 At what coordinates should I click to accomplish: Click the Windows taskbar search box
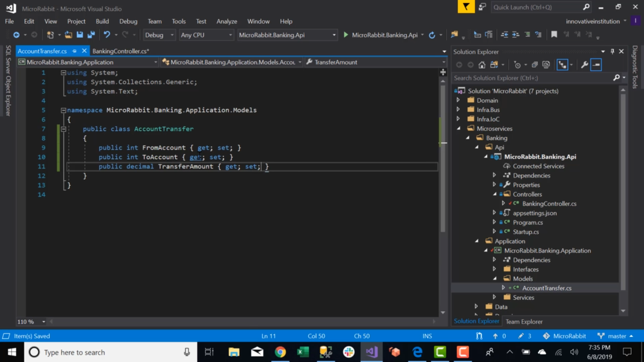point(112,352)
